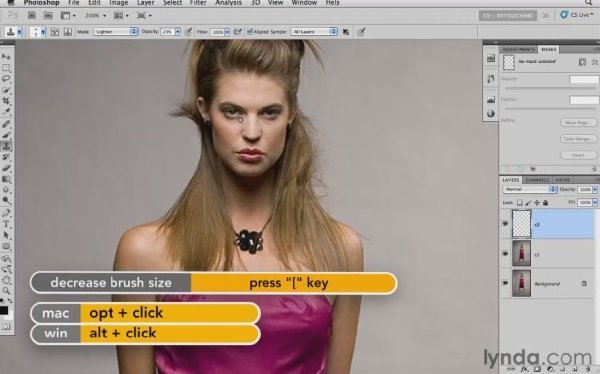Hide the top transparent layer's eye icon
The height and width of the screenshot is (374, 600).
(505, 224)
